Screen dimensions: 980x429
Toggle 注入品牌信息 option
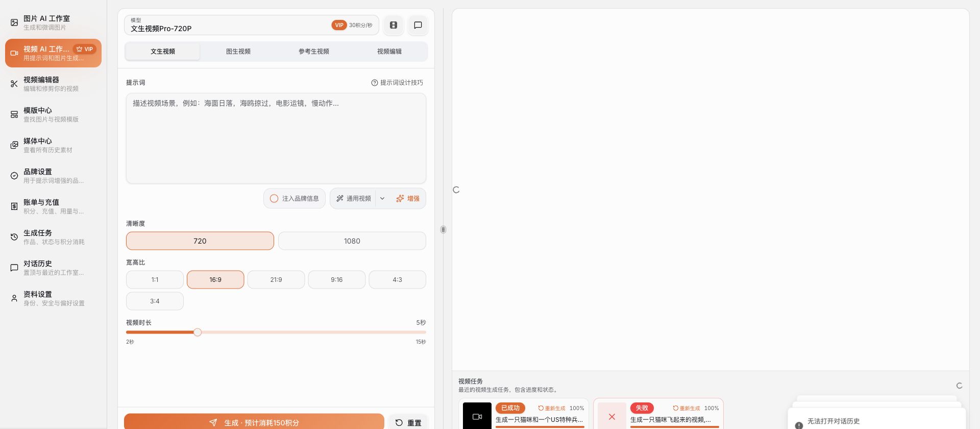coord(295,199)
